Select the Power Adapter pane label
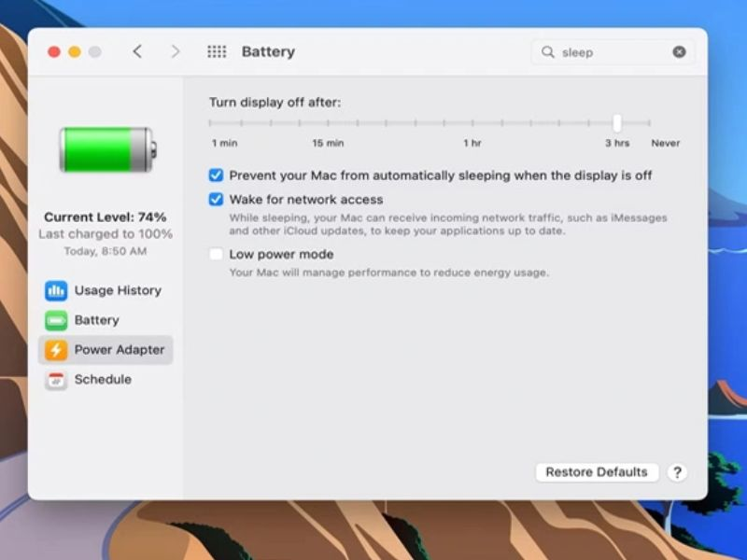This screenshot has width=747, height=560. 120,349
